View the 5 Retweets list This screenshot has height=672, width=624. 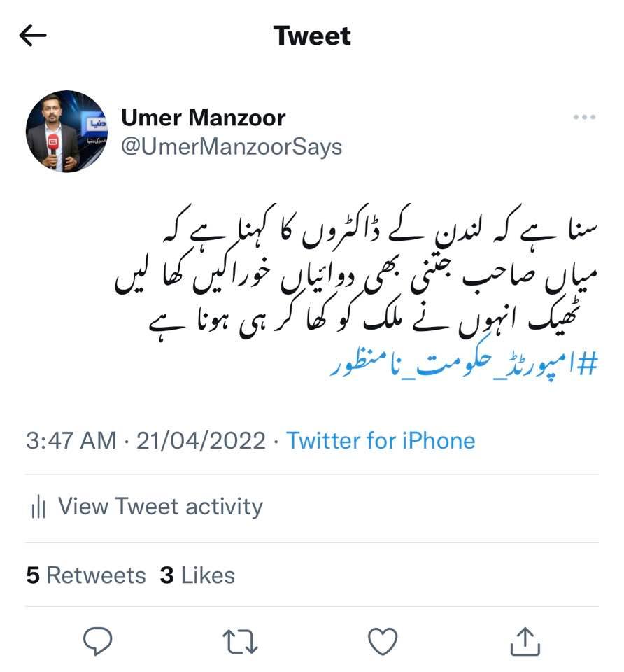86,575
